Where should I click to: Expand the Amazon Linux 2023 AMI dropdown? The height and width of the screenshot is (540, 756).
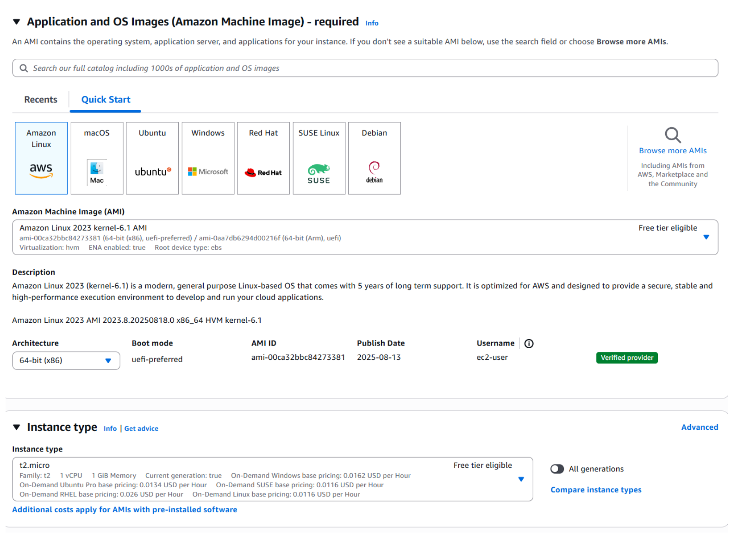706,237
